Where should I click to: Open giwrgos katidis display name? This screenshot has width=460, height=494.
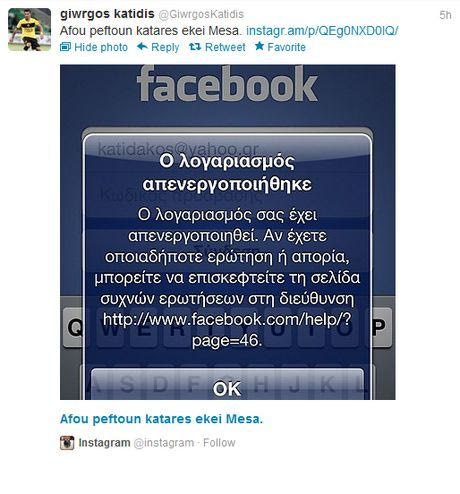click(x=107, y=14)
